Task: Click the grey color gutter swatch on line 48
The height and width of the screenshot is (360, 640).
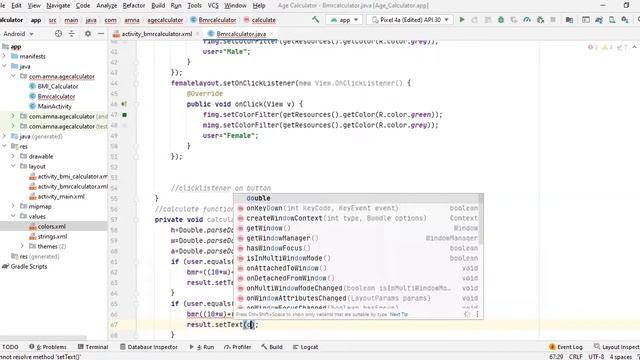Action: pos(124,125)
